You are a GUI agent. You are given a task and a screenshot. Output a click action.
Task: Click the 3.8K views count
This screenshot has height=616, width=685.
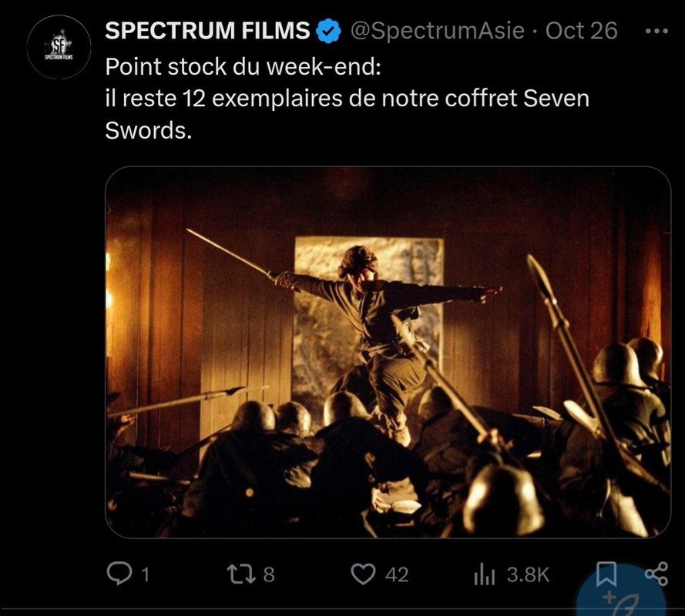tap(528, 575)
